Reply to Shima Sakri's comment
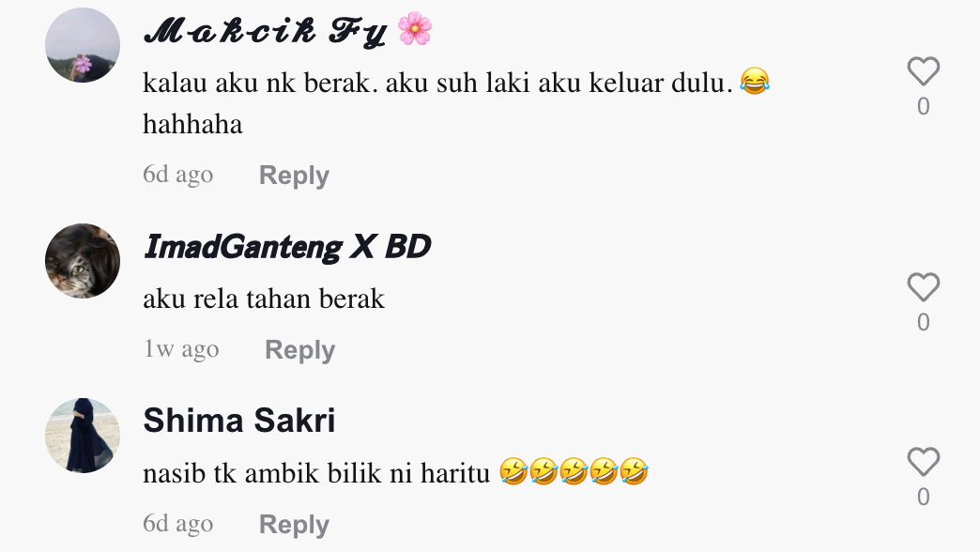Image resolution: width=980 pixels, height=552 pixels. click(294, 524)
